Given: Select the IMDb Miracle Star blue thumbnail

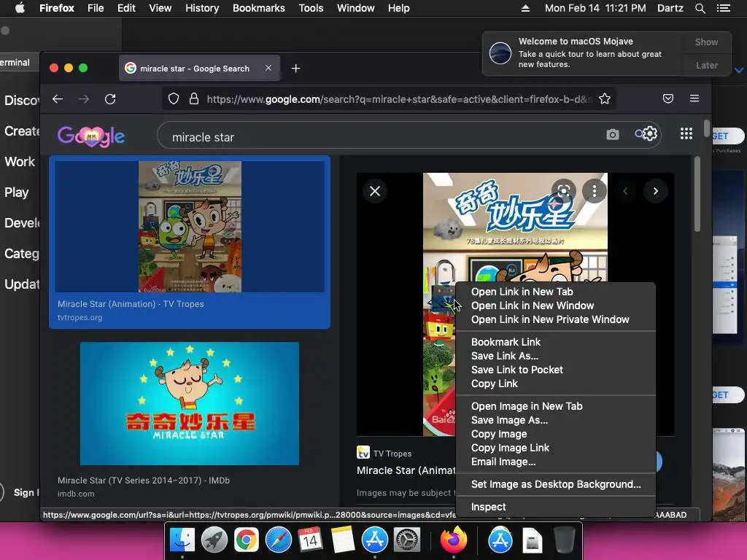Looking at the screenshot, I should [x=190, y=403].
